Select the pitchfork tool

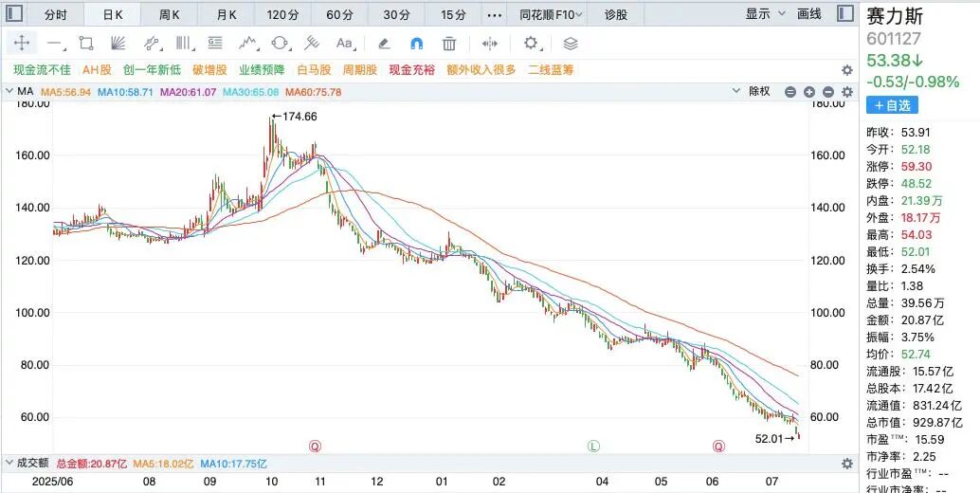(312, 43)
